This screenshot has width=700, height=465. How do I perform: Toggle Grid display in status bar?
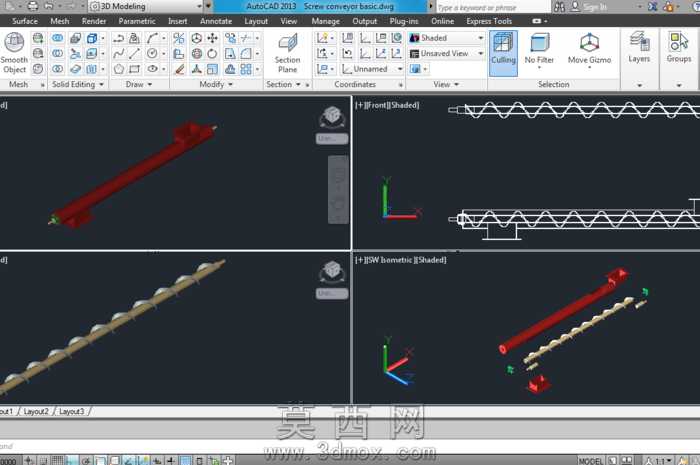57,460
